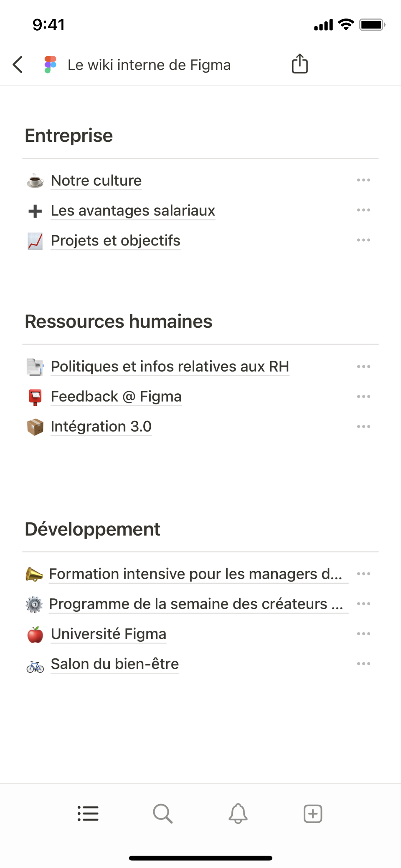Viewport: 401px width, 868px height.
Task: Tap the Le wiki interne de Figma title
Action: point(149,65)
